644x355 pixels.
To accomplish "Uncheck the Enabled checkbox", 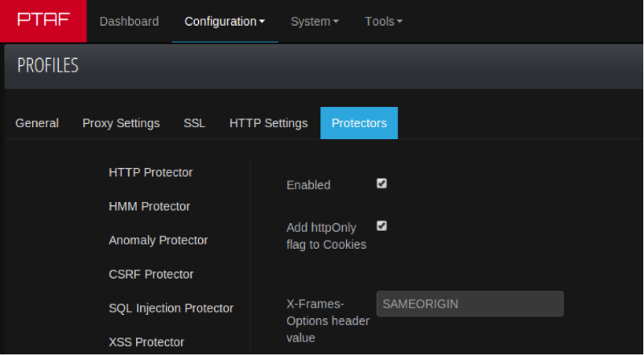I will (382, 184).
